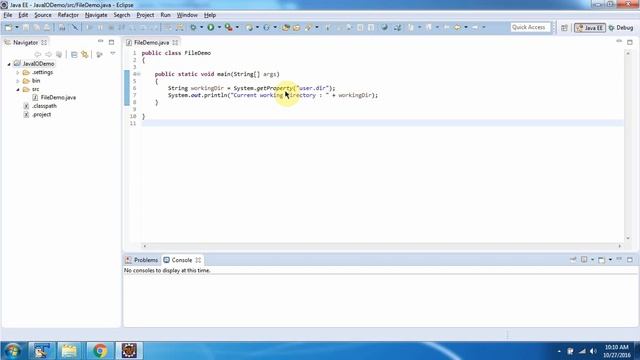Viewport: 640px width, 360px height.
Task: Click the Open Console icon
Action: pos(601,260)
